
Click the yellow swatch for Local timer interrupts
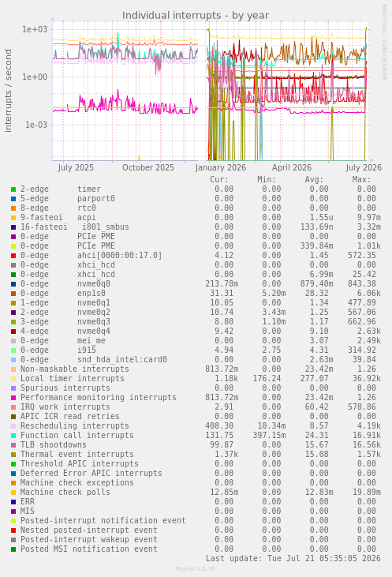click(13, 379)
